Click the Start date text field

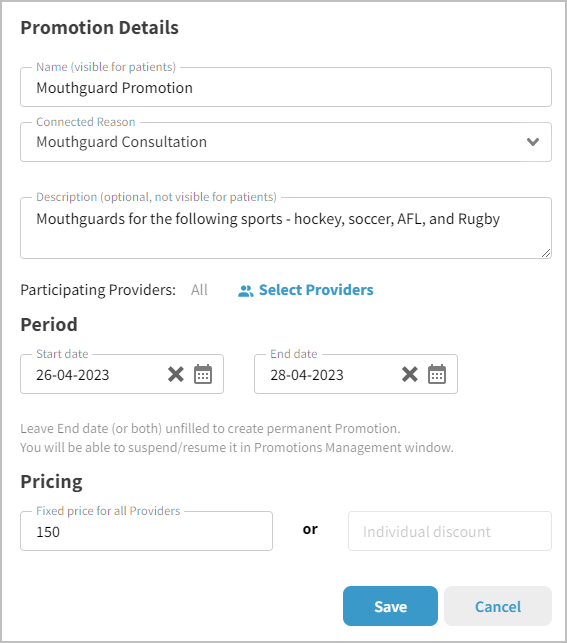click(98, 375)
